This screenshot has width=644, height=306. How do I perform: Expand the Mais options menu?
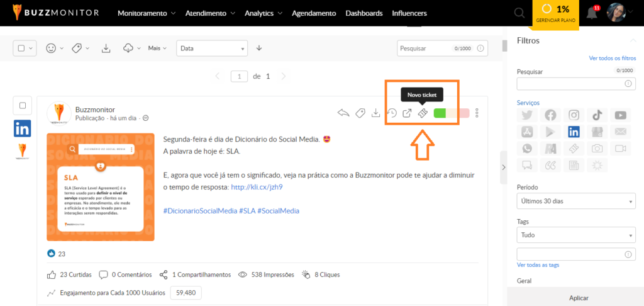pos(158,48)
